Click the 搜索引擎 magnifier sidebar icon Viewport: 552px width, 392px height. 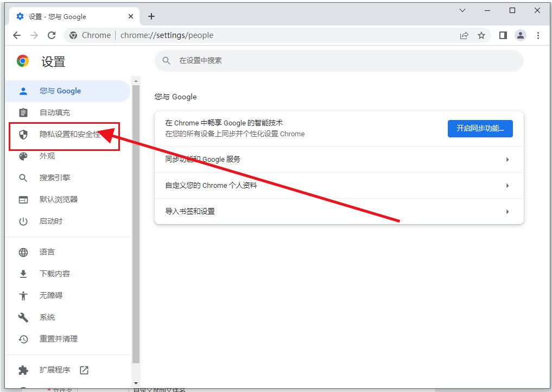point(23,178)
